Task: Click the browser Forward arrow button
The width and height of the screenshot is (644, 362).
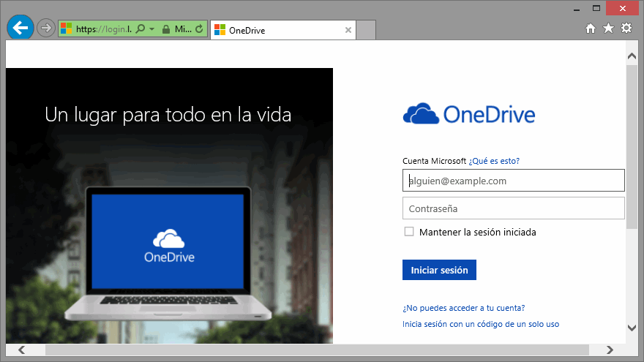Action: (x=46, y=29)
